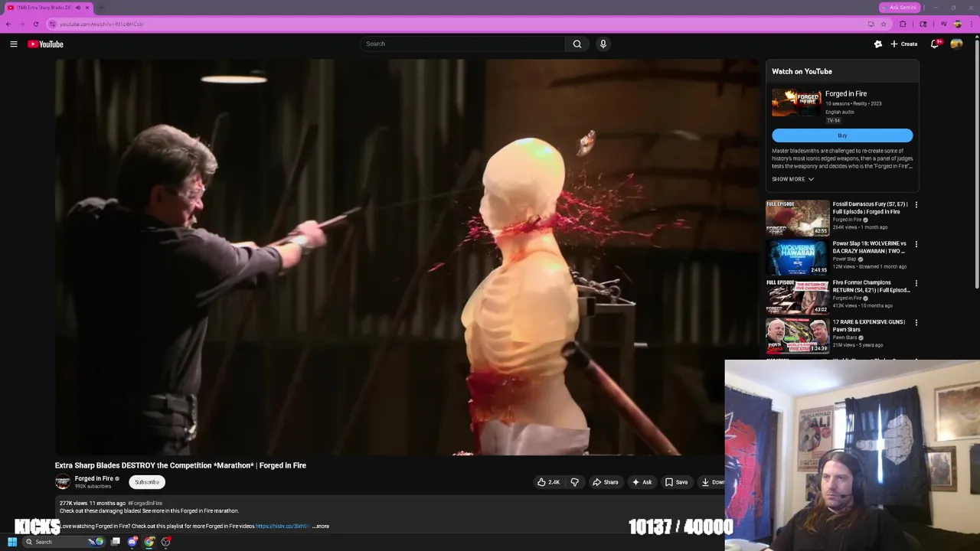Start voice search with microphone icon
This screenshot has height=551, width=980.
coord(603,44)
